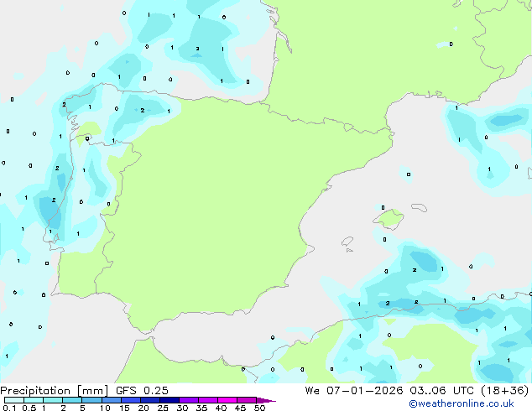This screenshot has width=532, height=411.
Task: Open the weatheronline.co.uk copyright link
Action: point(461,404)
